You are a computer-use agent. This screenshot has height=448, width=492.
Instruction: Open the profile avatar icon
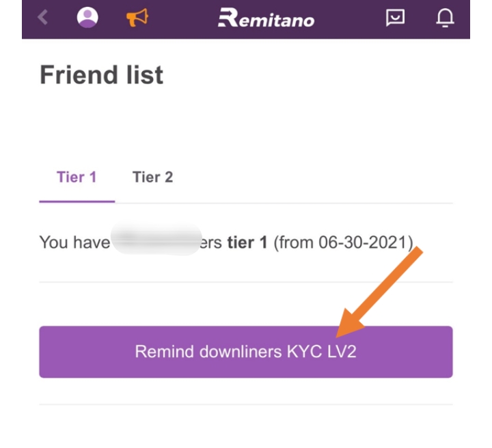(87, 18)
